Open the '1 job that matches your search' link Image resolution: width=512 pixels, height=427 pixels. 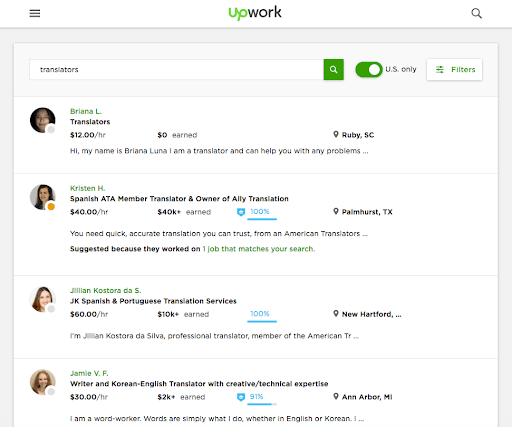[x=259, y=249]
